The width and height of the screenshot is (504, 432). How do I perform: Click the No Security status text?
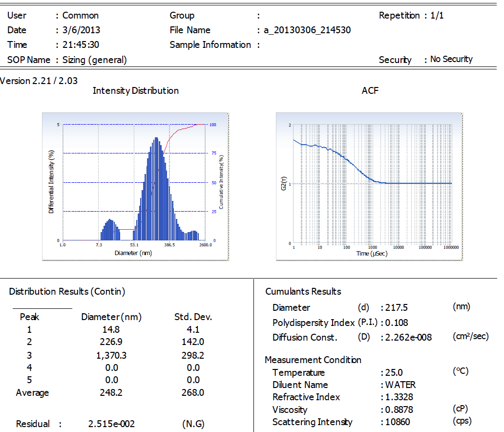[451, 60]
